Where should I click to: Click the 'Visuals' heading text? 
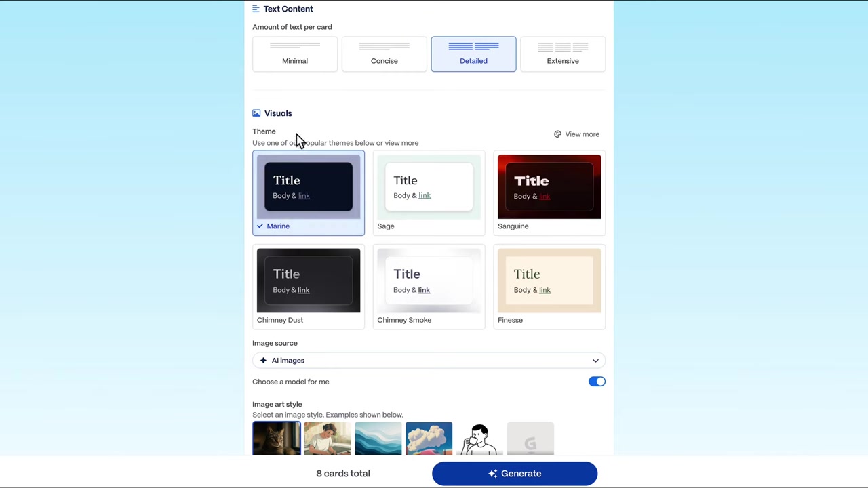pyautogui.click(x=278, y=113)
